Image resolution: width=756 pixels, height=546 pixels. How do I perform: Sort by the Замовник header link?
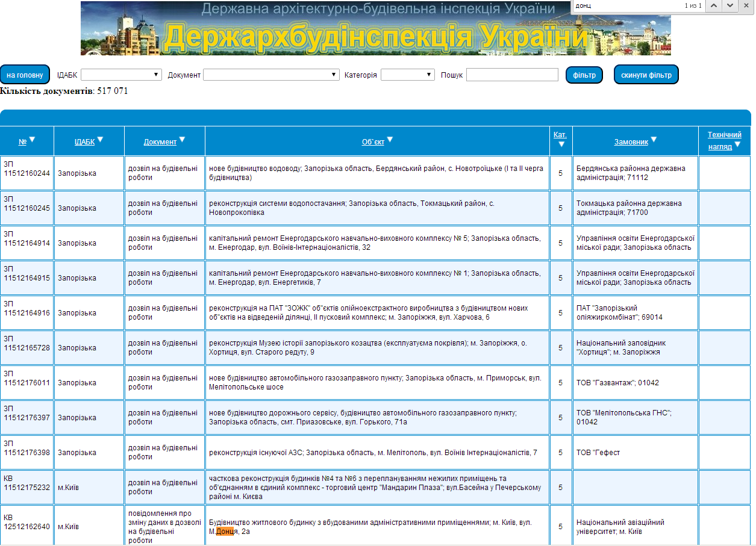pos(631,142)
